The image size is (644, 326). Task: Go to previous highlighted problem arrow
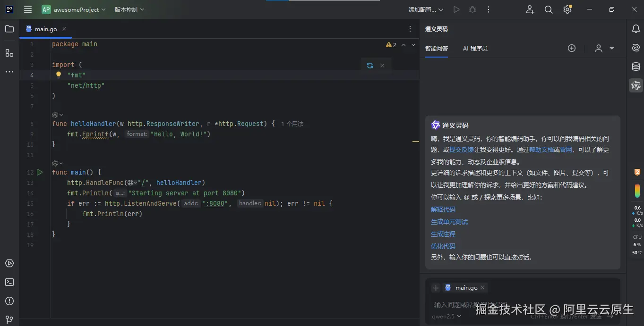404,45
